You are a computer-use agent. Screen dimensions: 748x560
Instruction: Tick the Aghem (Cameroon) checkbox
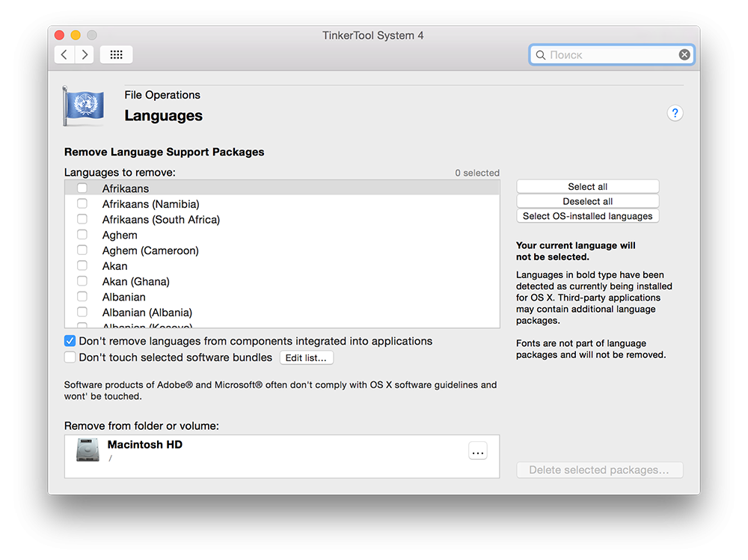82,250
